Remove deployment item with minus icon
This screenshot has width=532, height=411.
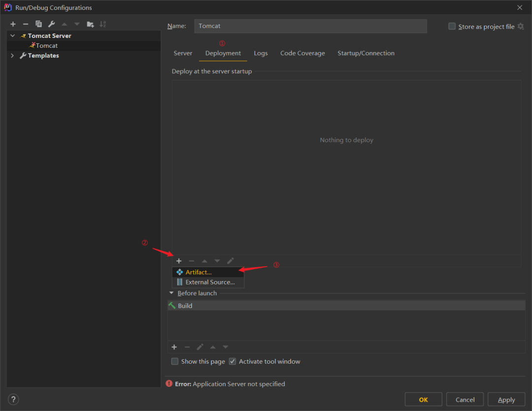pyautogui.click(x=191, y=261)
